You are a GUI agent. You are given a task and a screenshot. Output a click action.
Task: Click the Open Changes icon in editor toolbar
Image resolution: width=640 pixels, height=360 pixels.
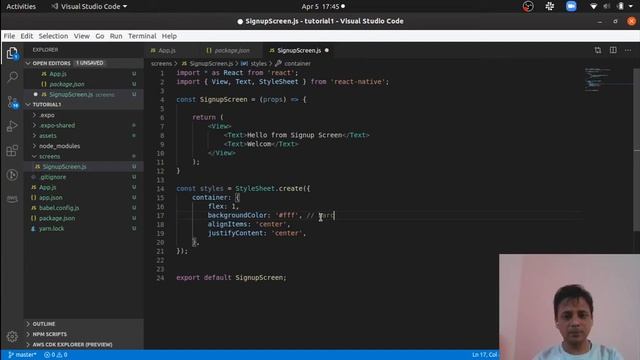coord(598,50)
